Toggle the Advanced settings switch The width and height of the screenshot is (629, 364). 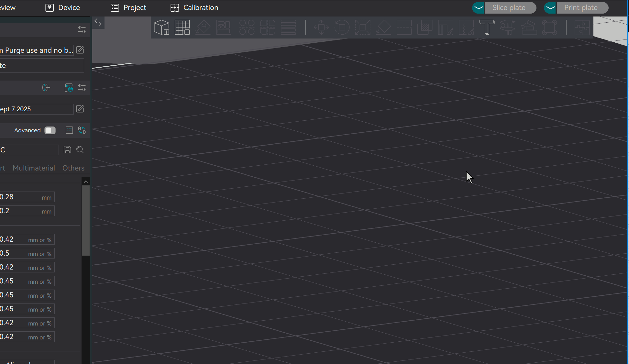point(50,130)
